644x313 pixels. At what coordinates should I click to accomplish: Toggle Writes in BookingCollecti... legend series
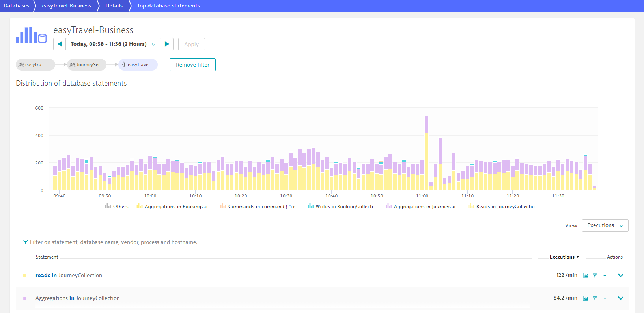(x=343, y=206)
